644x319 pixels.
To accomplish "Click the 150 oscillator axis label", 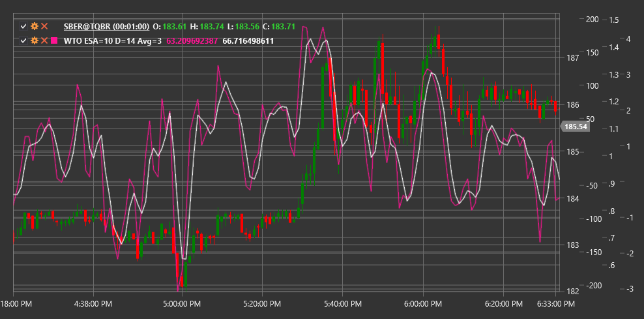I will click(x=593, y=53).
